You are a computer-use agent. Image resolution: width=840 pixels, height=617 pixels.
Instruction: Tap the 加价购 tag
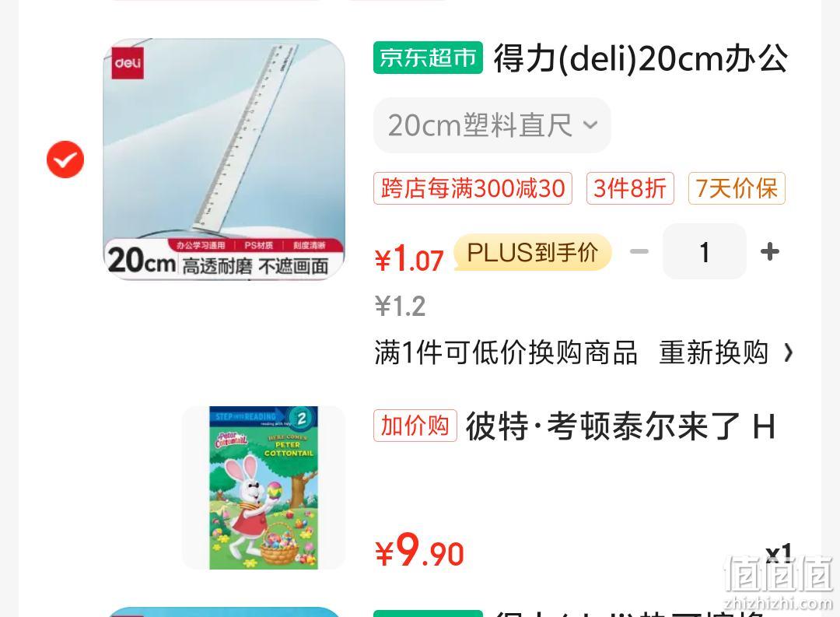point(415,426)
